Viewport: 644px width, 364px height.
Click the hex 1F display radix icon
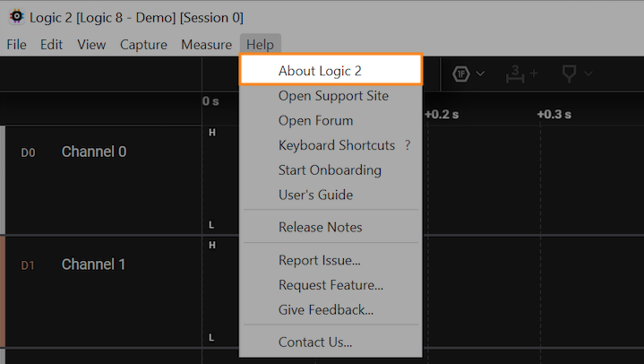coord(462,73)
